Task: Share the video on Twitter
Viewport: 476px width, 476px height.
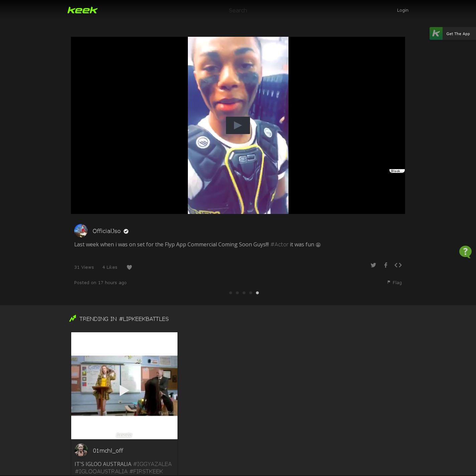Action: point(373,265)
